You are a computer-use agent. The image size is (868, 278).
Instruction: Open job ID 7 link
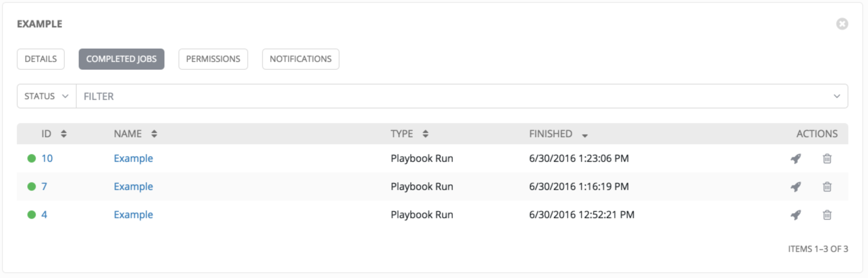pos(44,187)
